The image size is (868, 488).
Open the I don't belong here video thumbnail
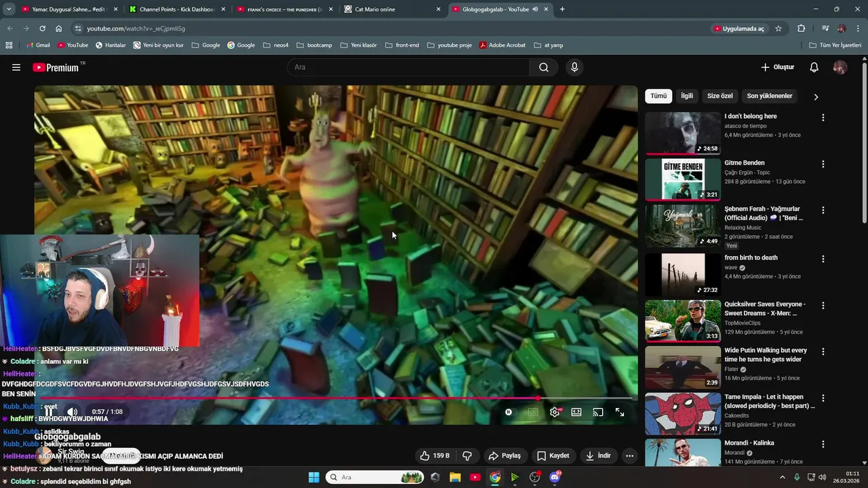683,133
